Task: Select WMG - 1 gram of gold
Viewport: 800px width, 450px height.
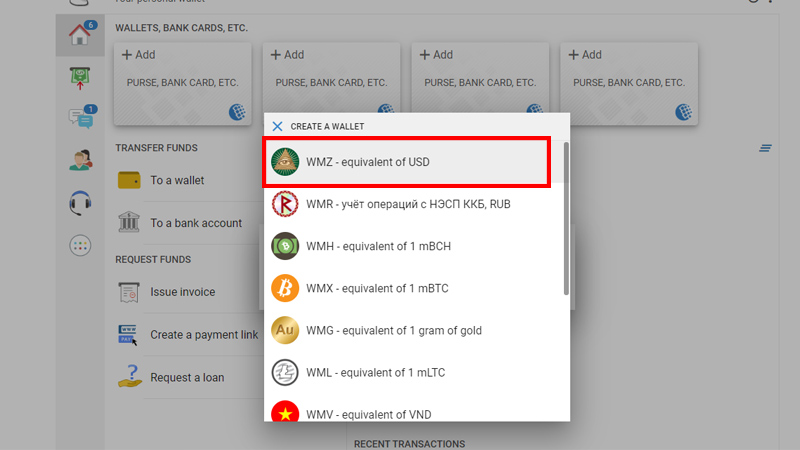Action: pos(413,330)
